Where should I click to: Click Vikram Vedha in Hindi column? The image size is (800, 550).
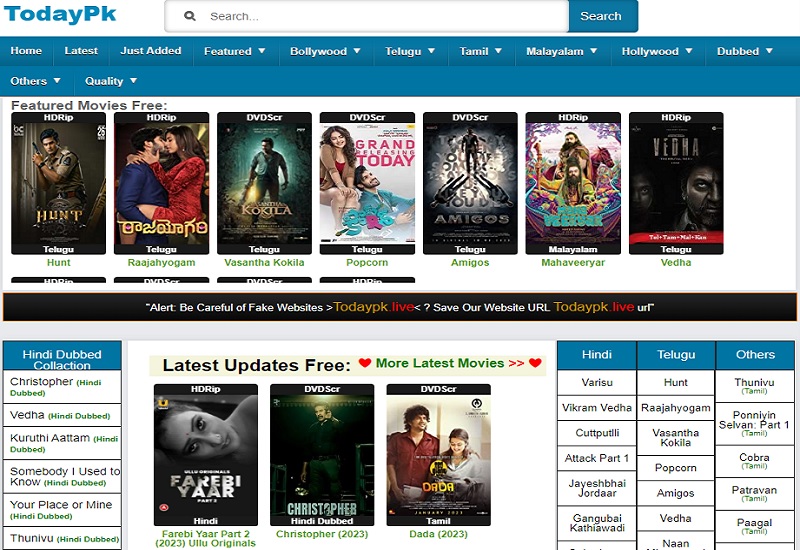[x=597, y=408]
